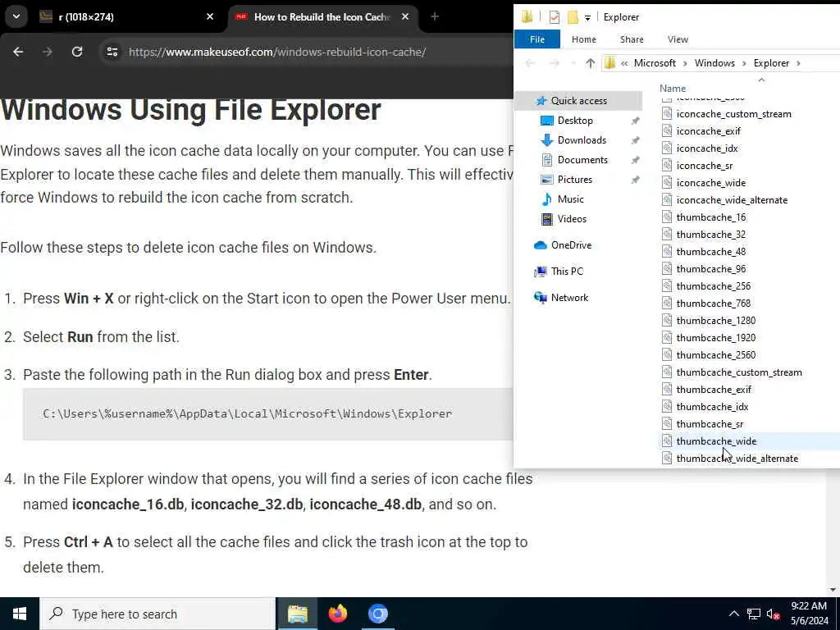Click the pin icon next to Desktop

pyautogui.click(x=635, y=121)
